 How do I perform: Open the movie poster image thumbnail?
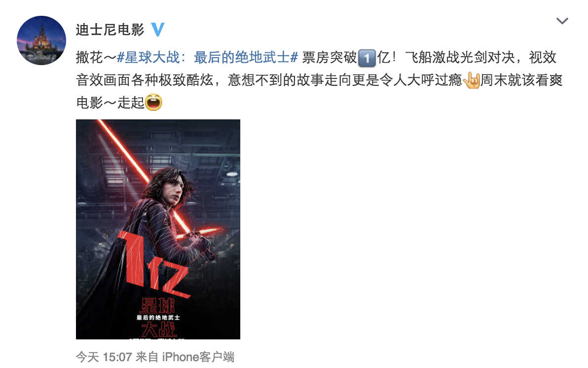(x=158, y=229)
